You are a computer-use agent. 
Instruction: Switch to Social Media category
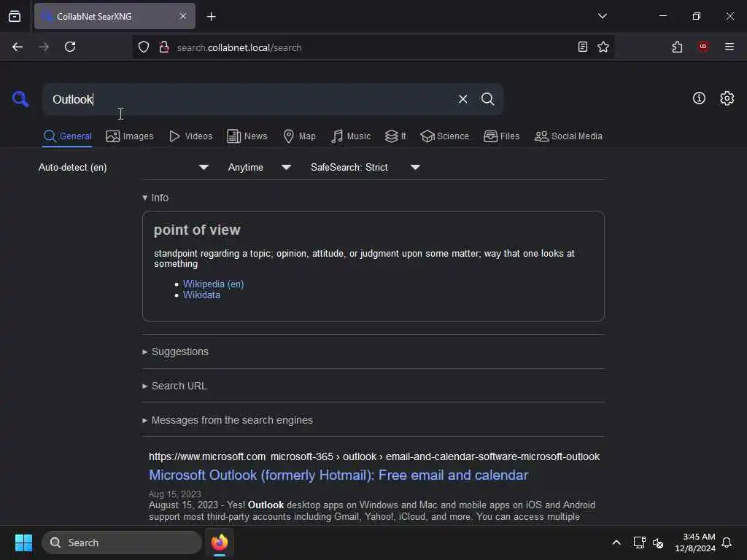[568, 136]
